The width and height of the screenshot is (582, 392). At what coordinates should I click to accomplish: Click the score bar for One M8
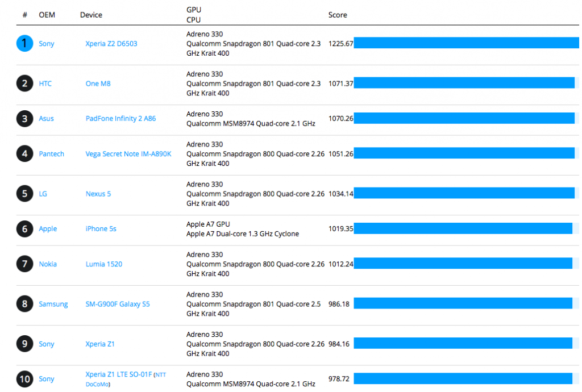[464, 83]
